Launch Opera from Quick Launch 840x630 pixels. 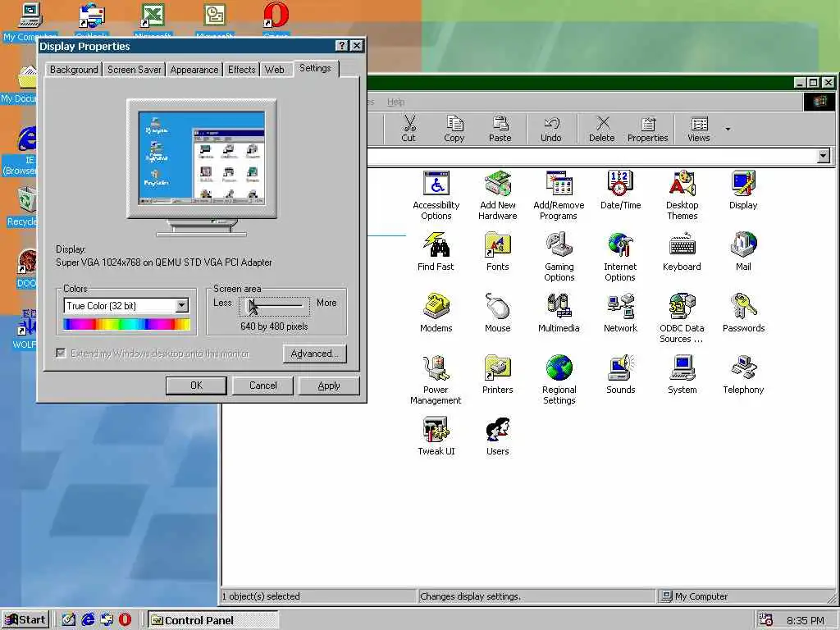click(x=125, y=620)
